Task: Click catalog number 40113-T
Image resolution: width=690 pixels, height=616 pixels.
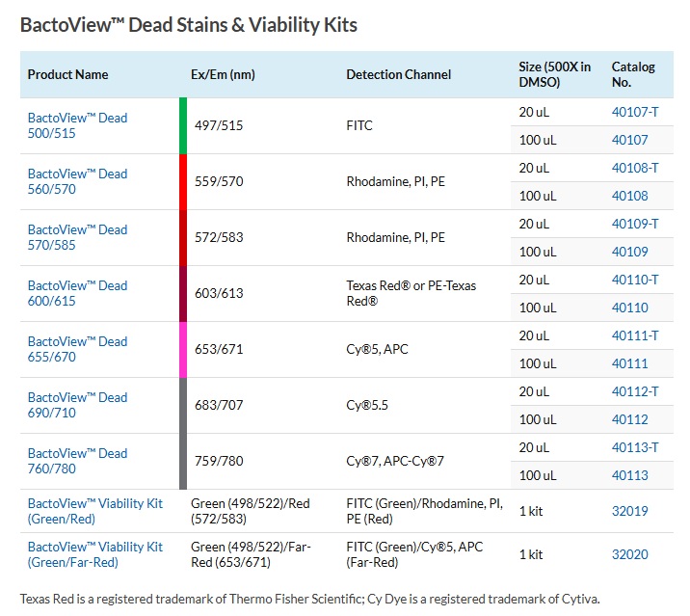Action: tap(635, 448)
